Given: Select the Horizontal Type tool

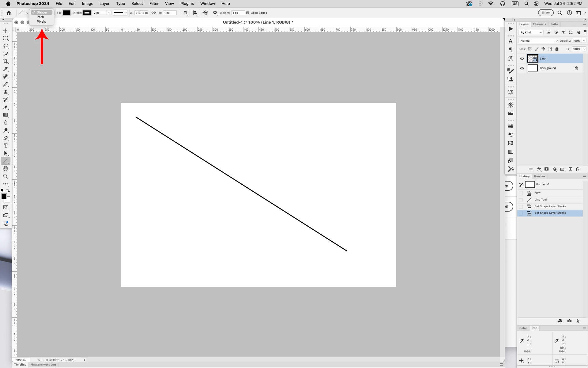Looking at the screenshot, I should (6, 146).
